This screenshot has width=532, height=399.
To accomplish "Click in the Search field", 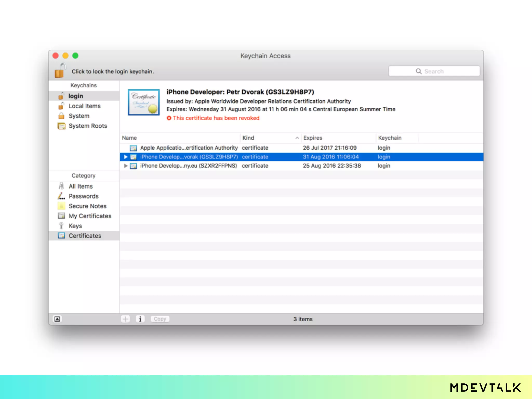I will [434, 71].
